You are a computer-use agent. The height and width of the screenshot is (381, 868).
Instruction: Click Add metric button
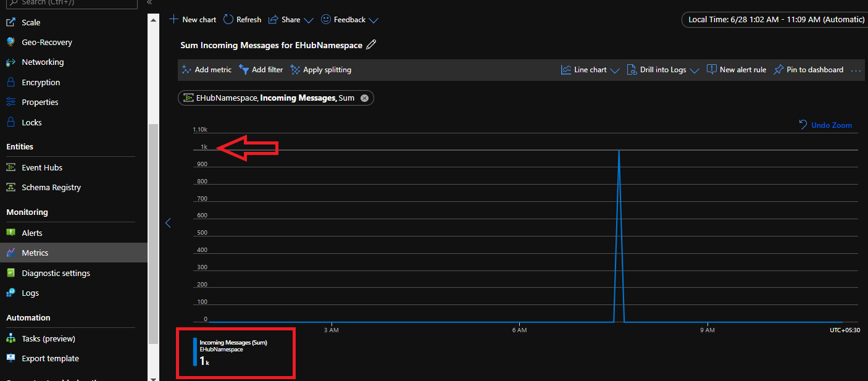207,70
